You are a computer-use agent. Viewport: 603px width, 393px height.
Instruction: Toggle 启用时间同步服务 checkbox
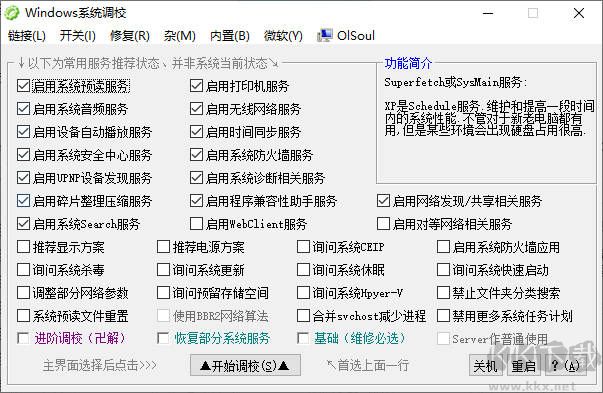point(197,132)
